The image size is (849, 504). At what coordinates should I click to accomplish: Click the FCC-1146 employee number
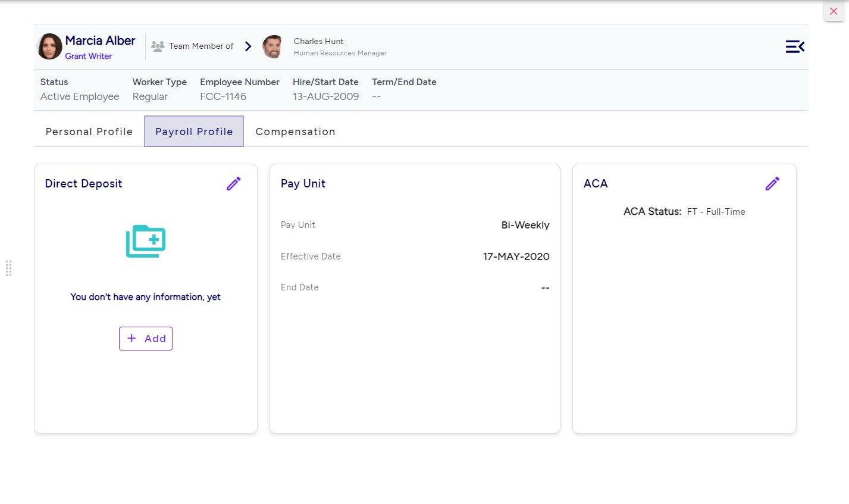pos(223,96)
